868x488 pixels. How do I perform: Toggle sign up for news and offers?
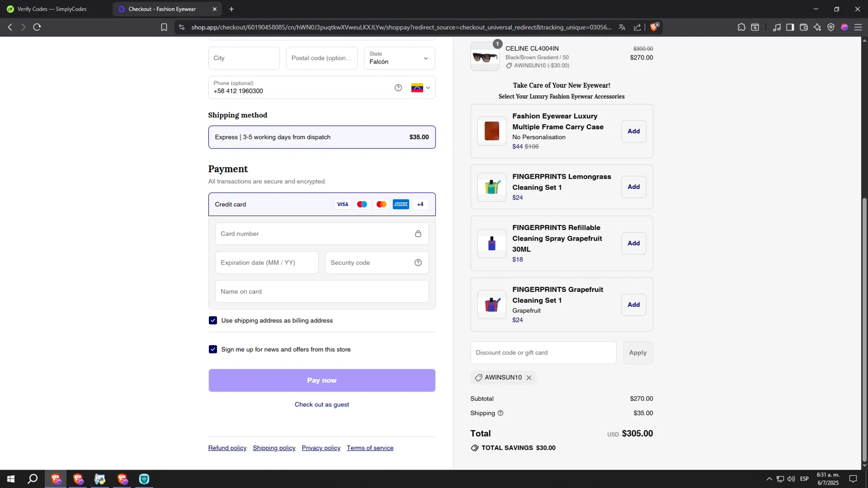[213, 349]
